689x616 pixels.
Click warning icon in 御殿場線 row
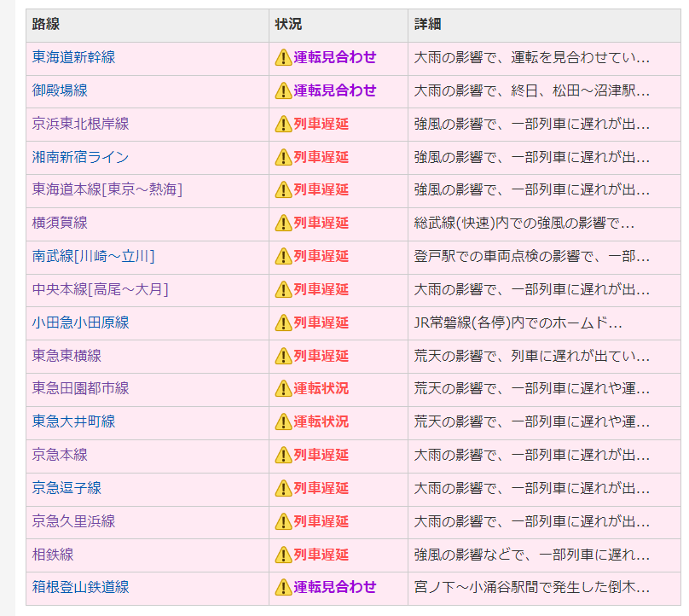tap(283, 91)
